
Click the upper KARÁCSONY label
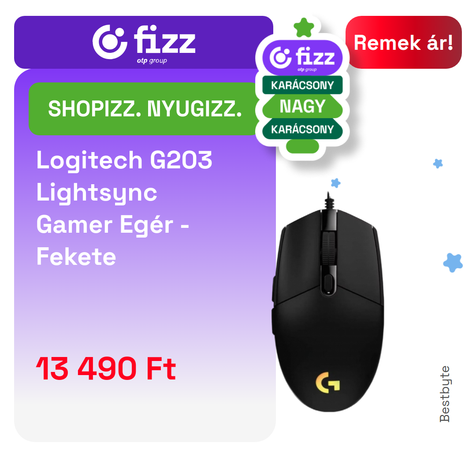click(x=302, y=85)
